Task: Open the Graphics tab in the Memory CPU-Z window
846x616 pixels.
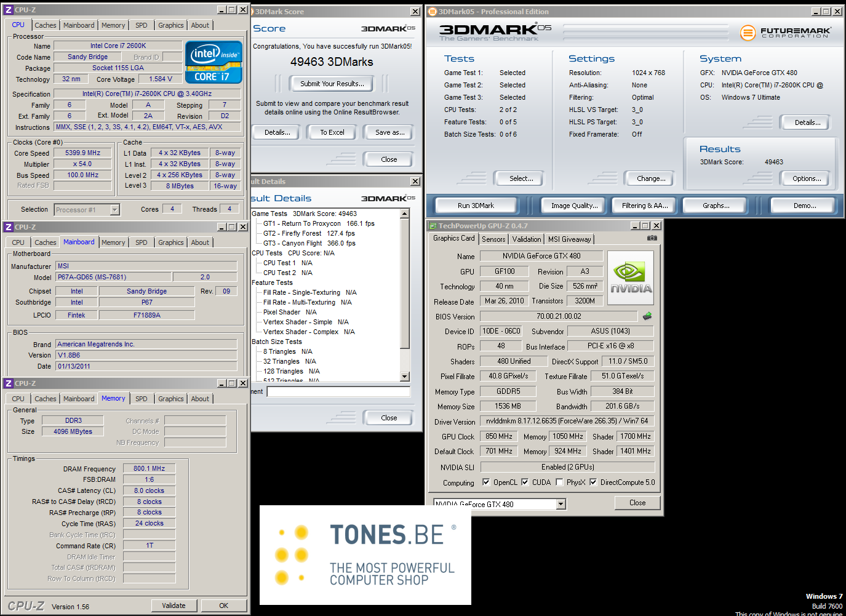Action: tap(171, 399)
